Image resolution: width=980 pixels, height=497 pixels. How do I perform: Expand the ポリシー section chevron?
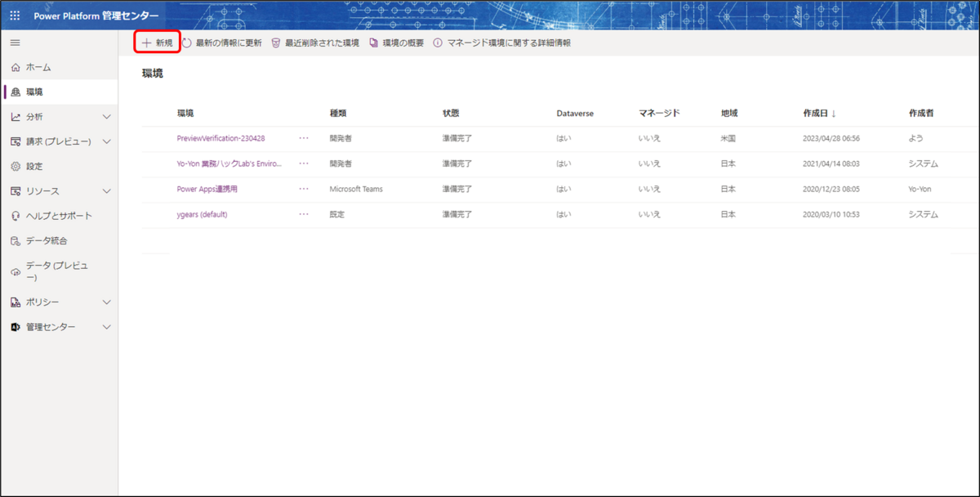106,302
